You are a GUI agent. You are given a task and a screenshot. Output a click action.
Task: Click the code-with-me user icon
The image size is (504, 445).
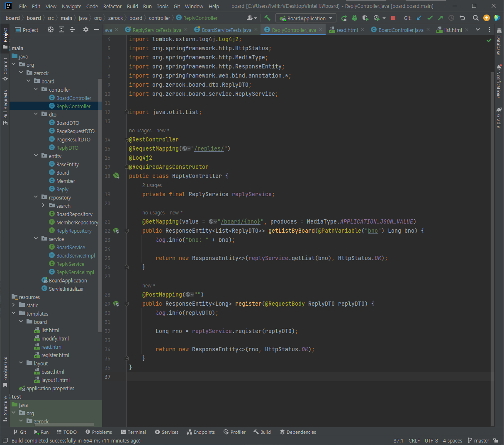[251, 18]
